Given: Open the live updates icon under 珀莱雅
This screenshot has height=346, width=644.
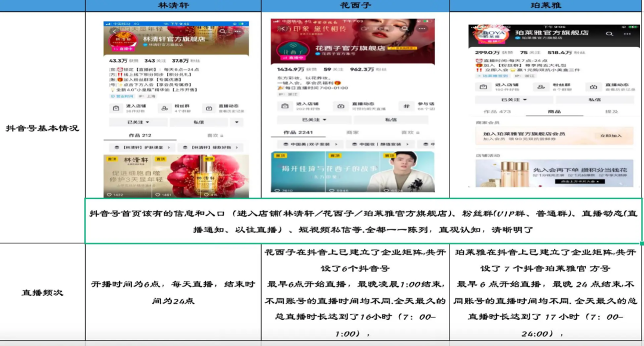Looking at the screenshot, I should [593, 86].
